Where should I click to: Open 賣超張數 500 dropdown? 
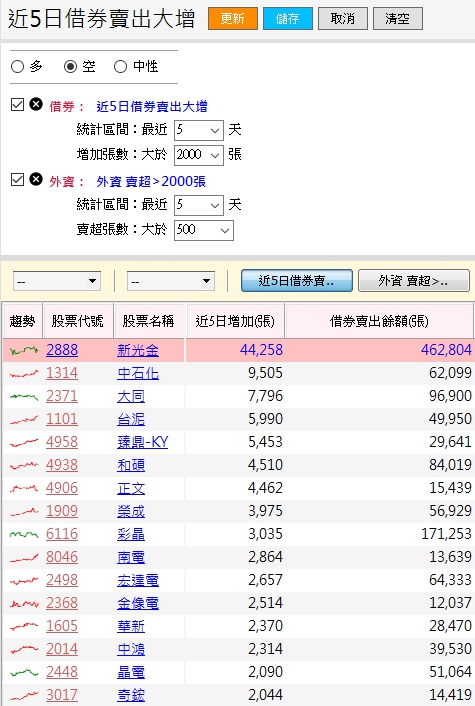pyautogui.click(x=204, y=230)
